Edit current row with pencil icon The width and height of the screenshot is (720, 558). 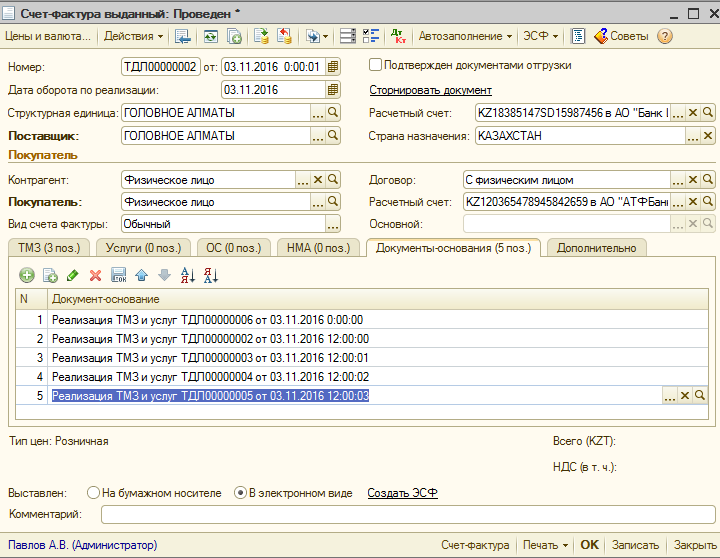73,275
